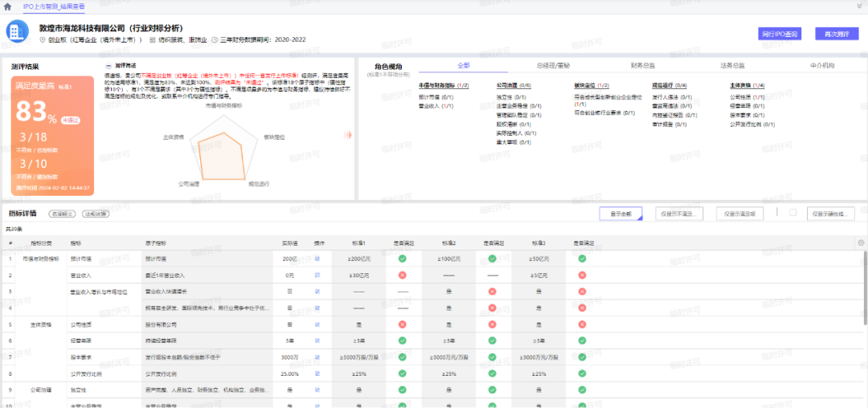Click edit icon in 预计市值 row

[x=317, y=258]
